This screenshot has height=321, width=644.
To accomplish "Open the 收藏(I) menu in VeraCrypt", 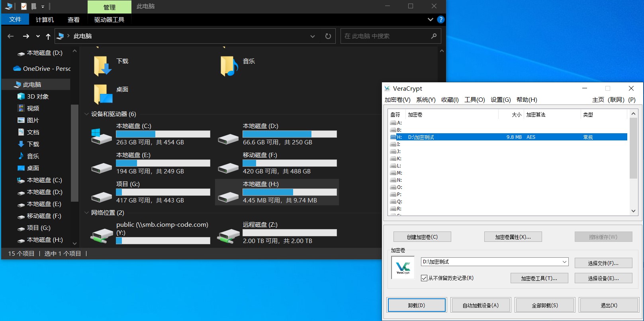I will pyautogui.click(x=450, y=100).
